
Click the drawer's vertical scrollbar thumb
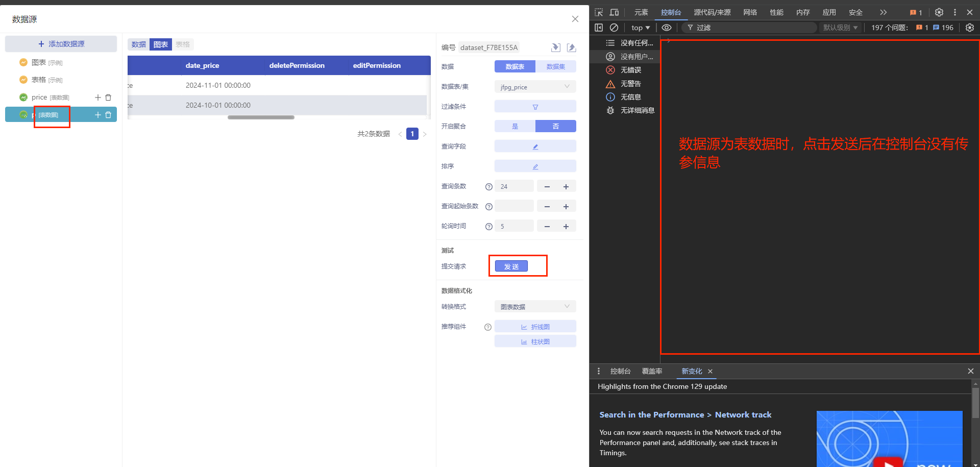point(975,403)
